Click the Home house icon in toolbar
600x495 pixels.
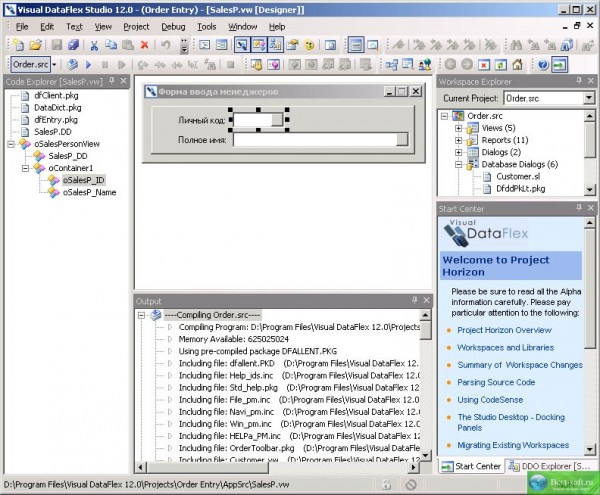[x=518, y=65]
